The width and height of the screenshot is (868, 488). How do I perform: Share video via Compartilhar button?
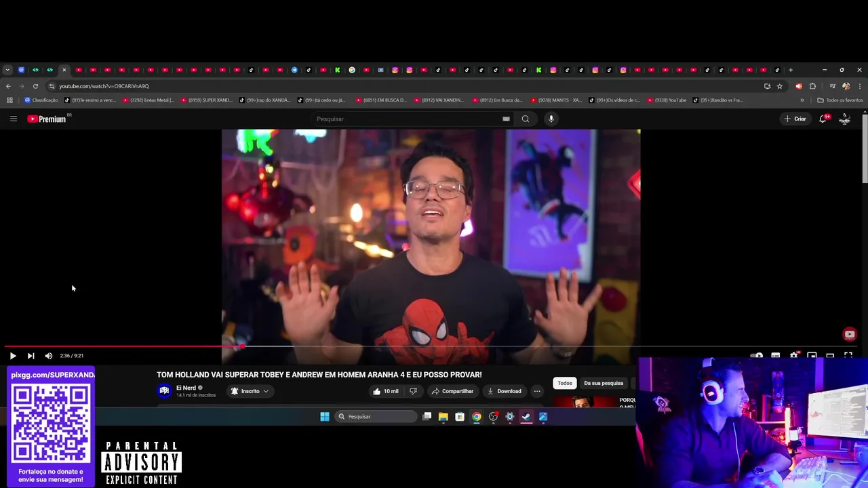tap(452, 391)
